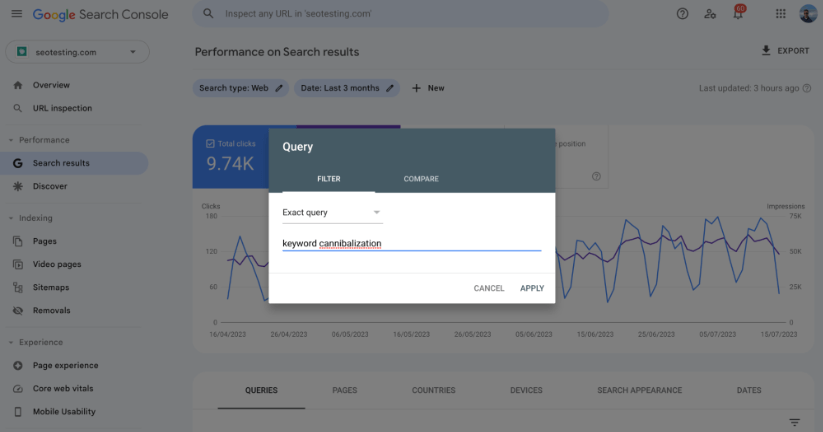The height and width of the screenshot is (432, 823).
Task: Click the Mobile Usability phone icon
Action: [x=18, y=412]
